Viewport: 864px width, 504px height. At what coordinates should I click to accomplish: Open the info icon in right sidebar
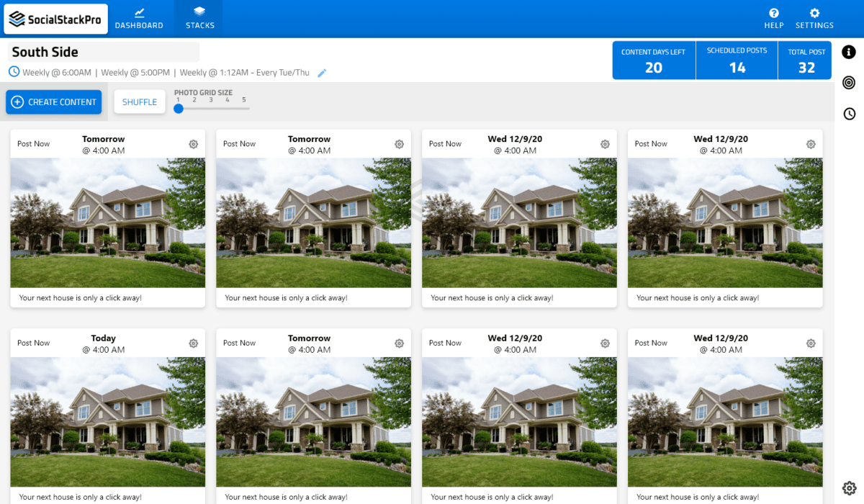coord(850,52)
